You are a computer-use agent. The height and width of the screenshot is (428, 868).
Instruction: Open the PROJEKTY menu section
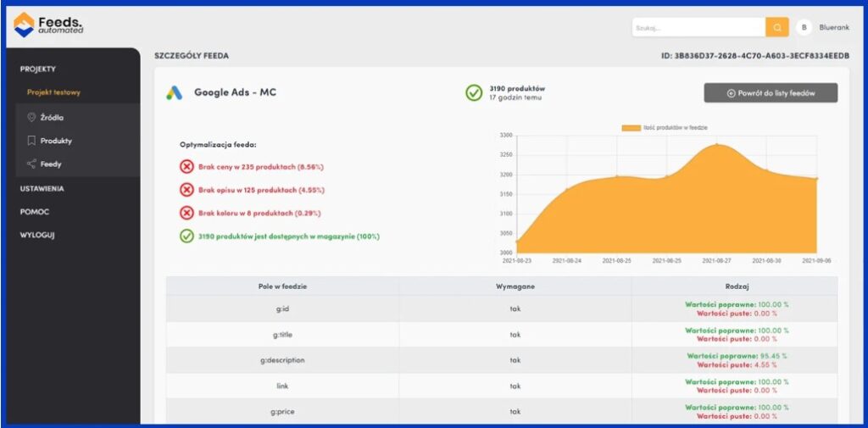point(38,69)
